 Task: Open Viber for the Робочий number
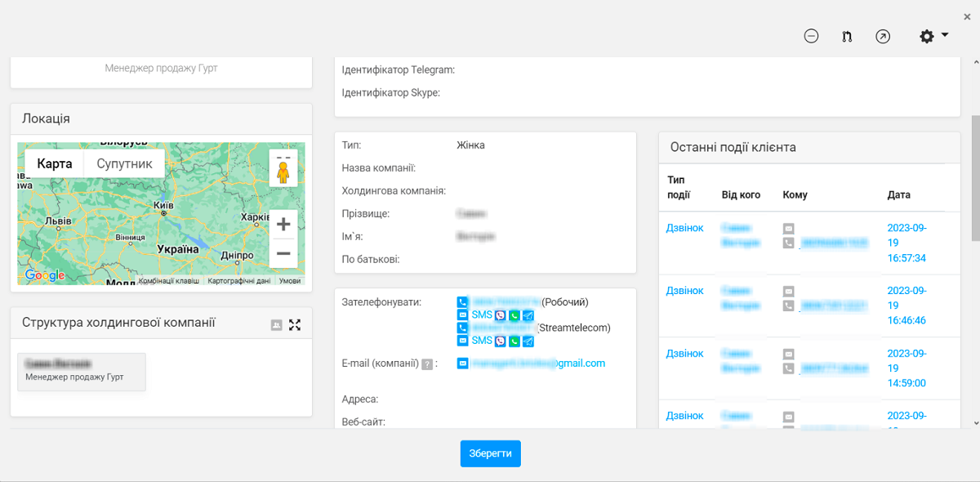click(501, 315)
